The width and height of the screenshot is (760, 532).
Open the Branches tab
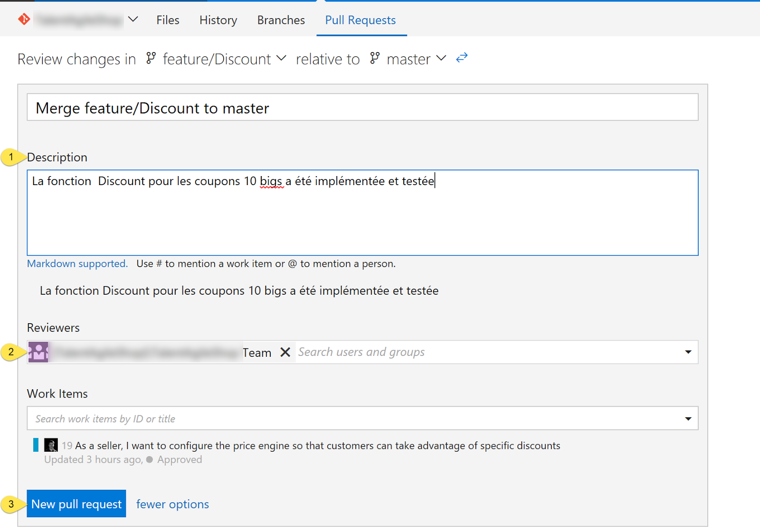tap(281, 20)
